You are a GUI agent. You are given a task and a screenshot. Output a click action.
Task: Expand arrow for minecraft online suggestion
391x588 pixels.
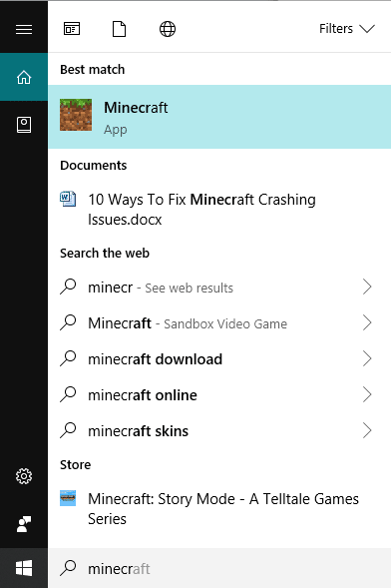click(367, 395)
